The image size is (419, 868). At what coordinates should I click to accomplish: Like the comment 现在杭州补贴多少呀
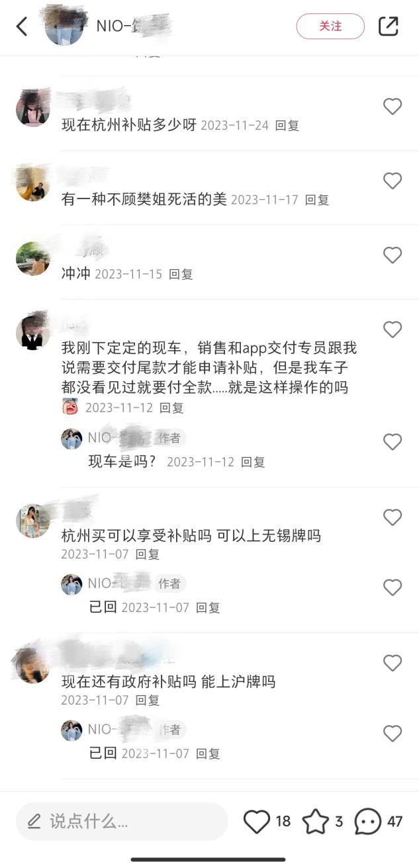point(393,107)
